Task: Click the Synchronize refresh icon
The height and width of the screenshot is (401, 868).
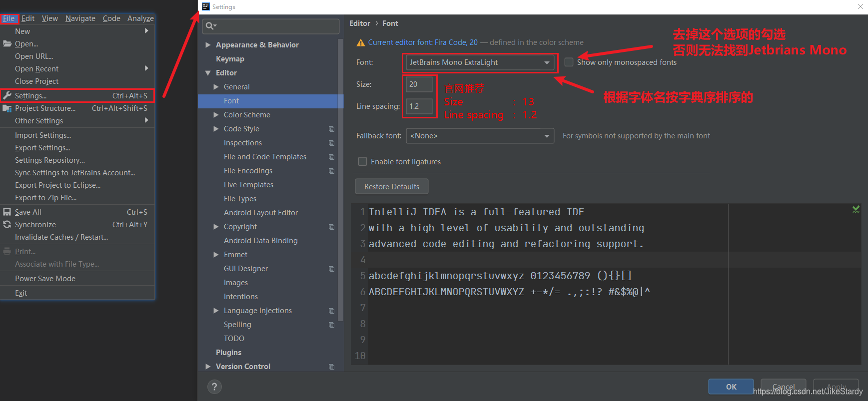Action: [x=7, y=224]
